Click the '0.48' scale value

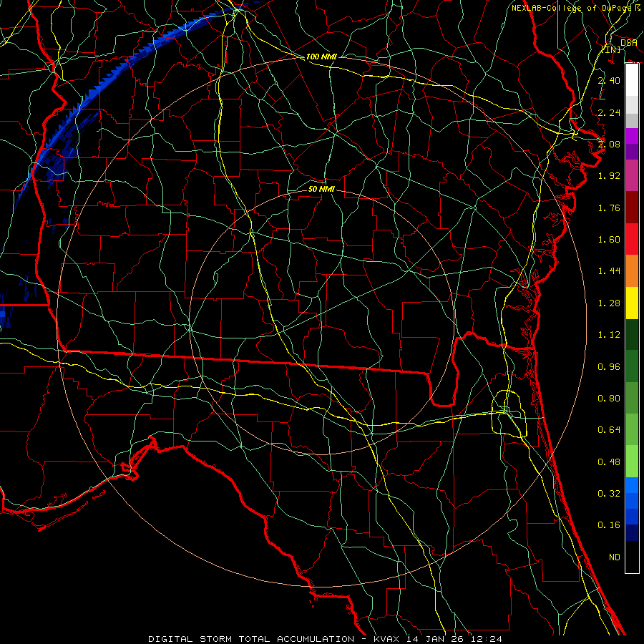[609, 462]
